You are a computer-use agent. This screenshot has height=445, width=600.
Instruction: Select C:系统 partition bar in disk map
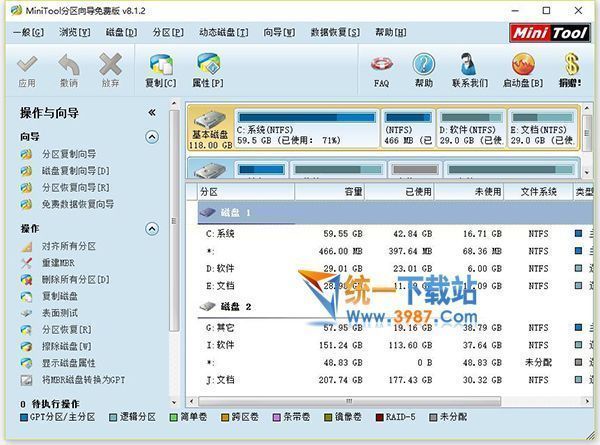(307, 128)
